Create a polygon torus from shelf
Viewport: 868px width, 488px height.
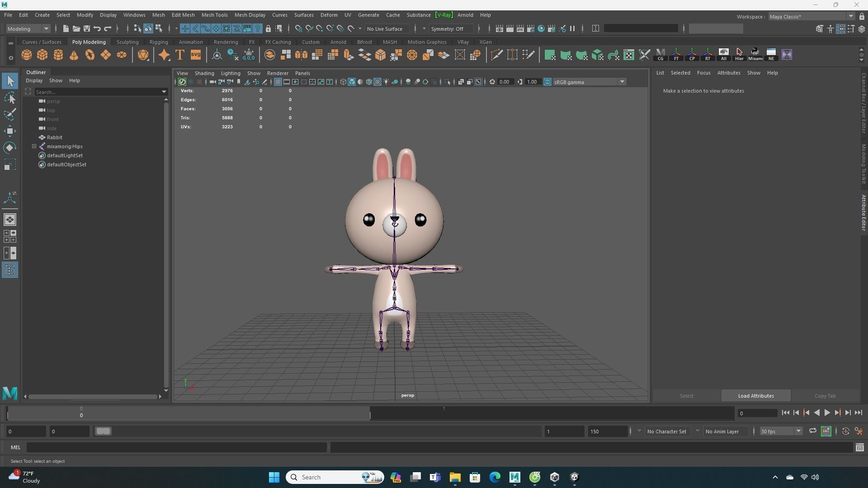(90, 55)
